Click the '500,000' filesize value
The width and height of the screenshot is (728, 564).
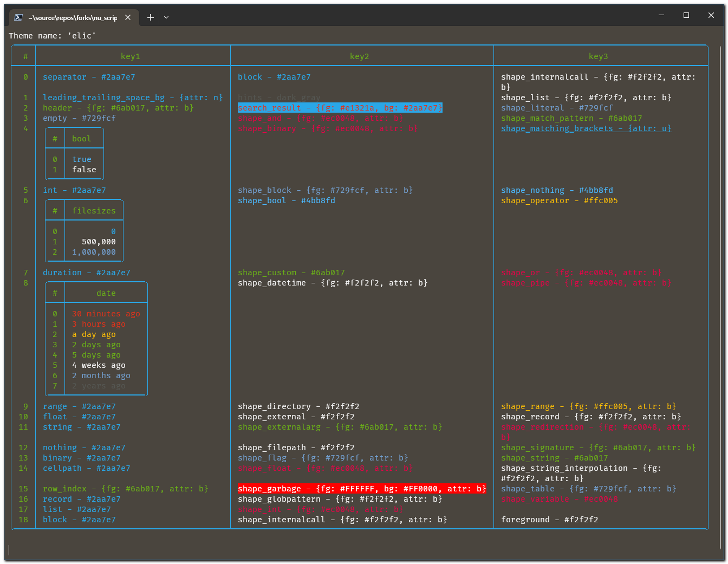99,242
